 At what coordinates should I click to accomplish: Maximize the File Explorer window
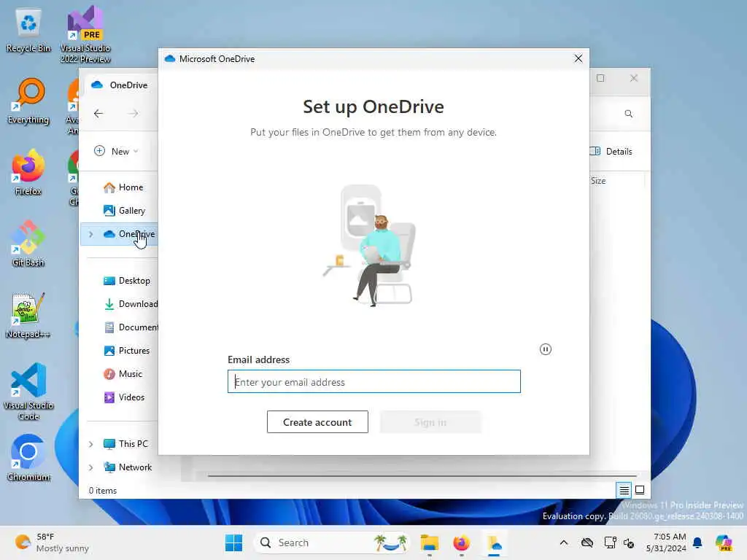(x=600, y=78)
